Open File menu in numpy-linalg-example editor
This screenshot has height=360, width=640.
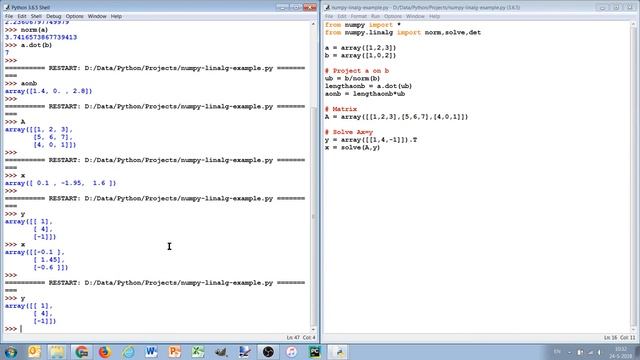pos(329,16)
